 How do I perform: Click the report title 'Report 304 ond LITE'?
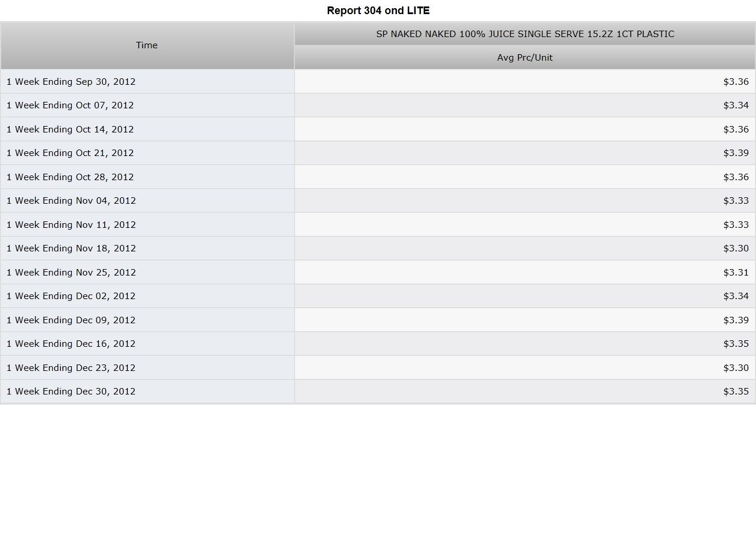[378, 11]
